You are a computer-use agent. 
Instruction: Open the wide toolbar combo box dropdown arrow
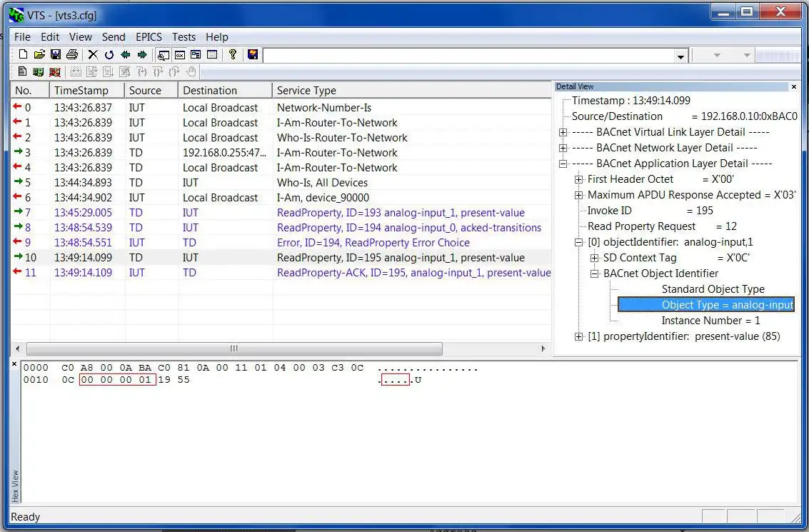click(680, 56)
